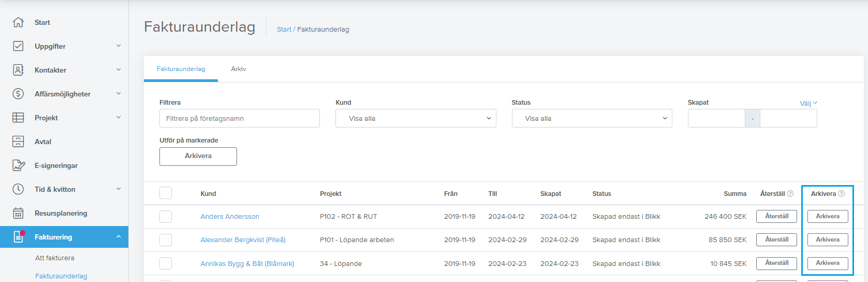Click the Resursplanering calendar icon
The width and height of the screenshot is (868, 282).
pyautogui.click(x=18, y=213)
